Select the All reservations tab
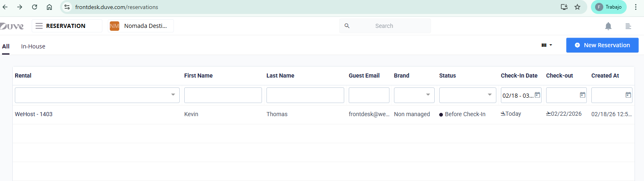Viewport: 644px width, 181px height. point(6,46)
